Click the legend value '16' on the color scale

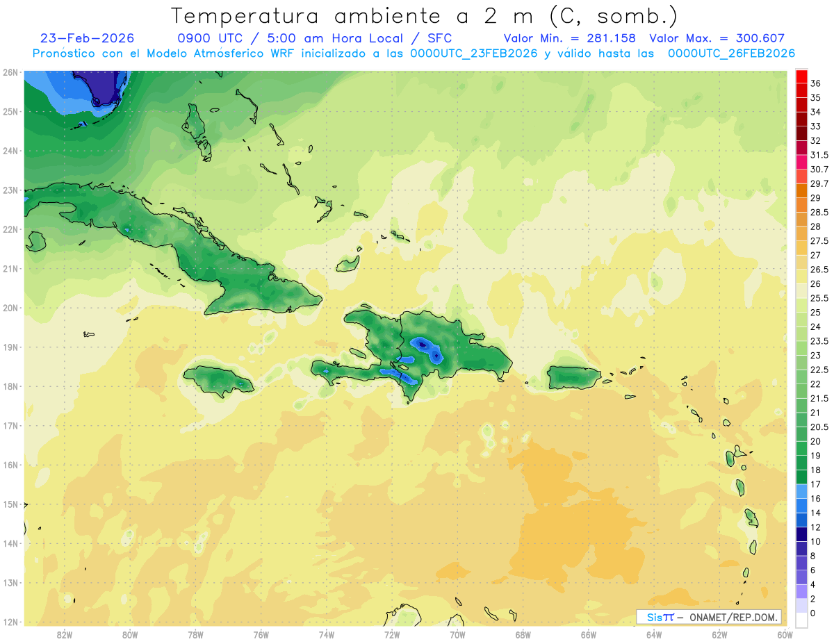[816, 498]
